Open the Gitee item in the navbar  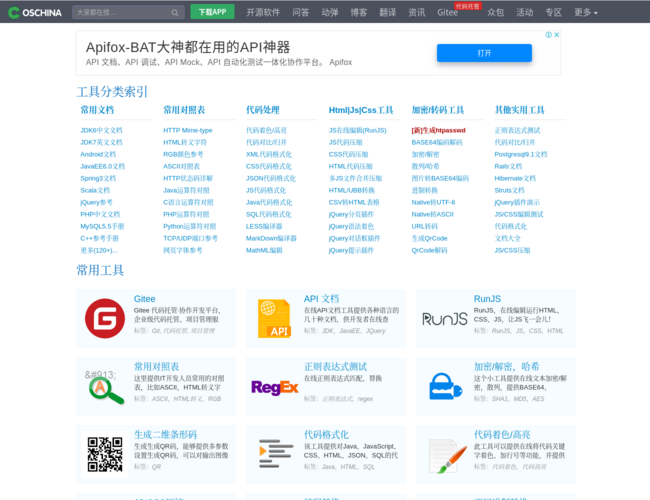[447, 13]
